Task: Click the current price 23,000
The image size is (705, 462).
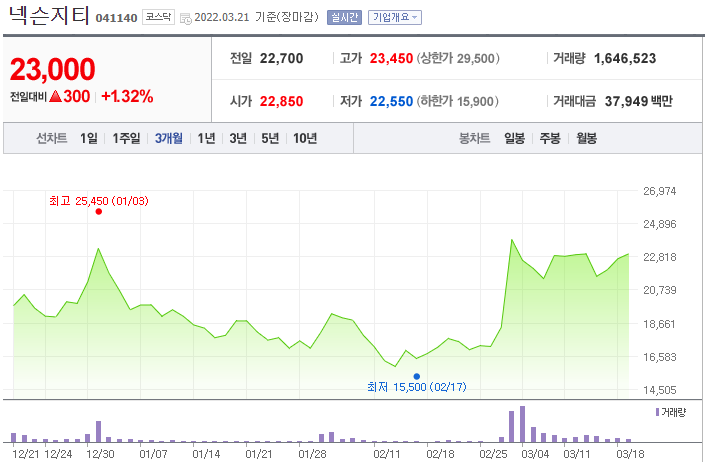Action: tap(53, 69)
